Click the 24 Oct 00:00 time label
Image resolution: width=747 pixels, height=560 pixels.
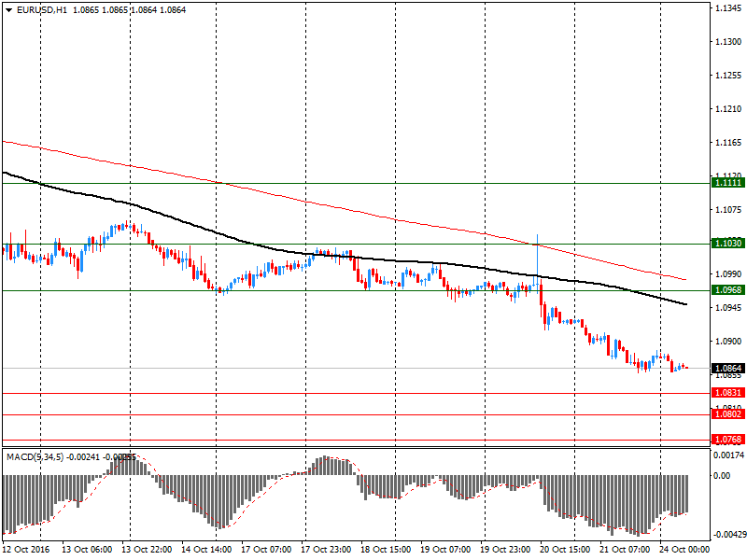(684, 550)
